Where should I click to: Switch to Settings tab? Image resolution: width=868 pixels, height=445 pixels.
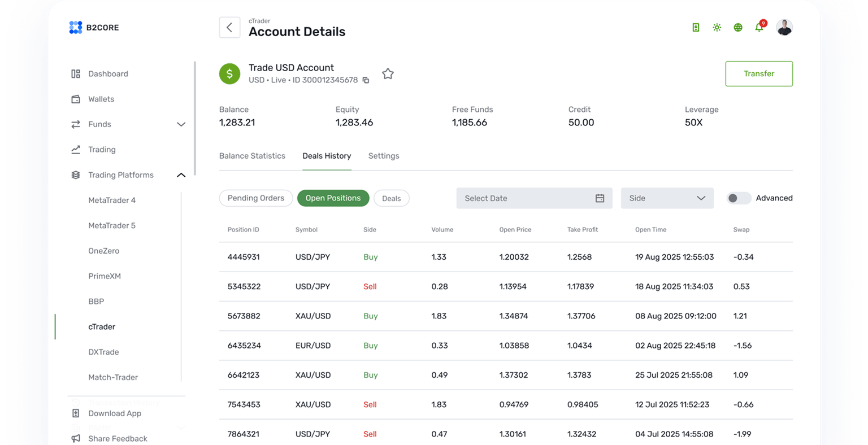click(384, 156)
